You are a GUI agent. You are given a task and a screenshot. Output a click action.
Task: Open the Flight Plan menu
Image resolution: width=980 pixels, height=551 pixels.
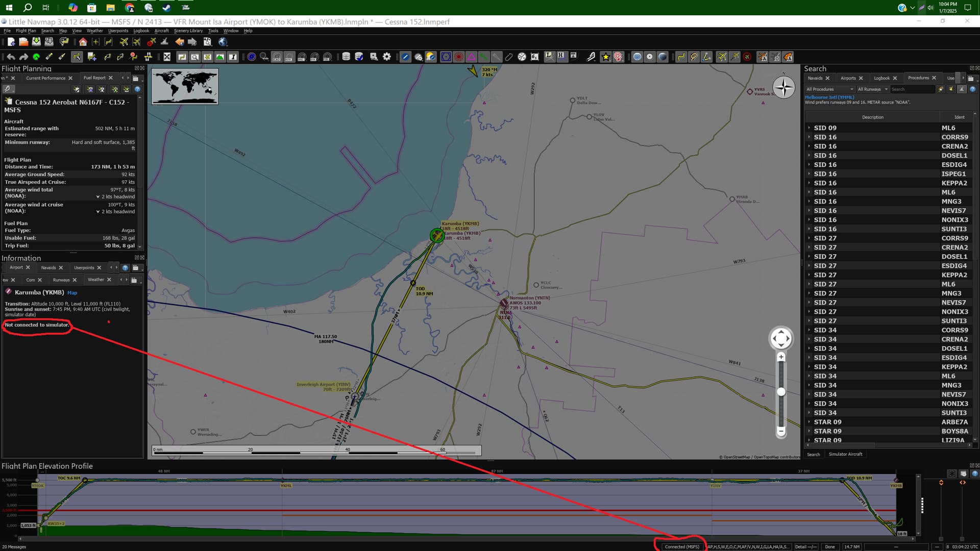coord(25,31)
